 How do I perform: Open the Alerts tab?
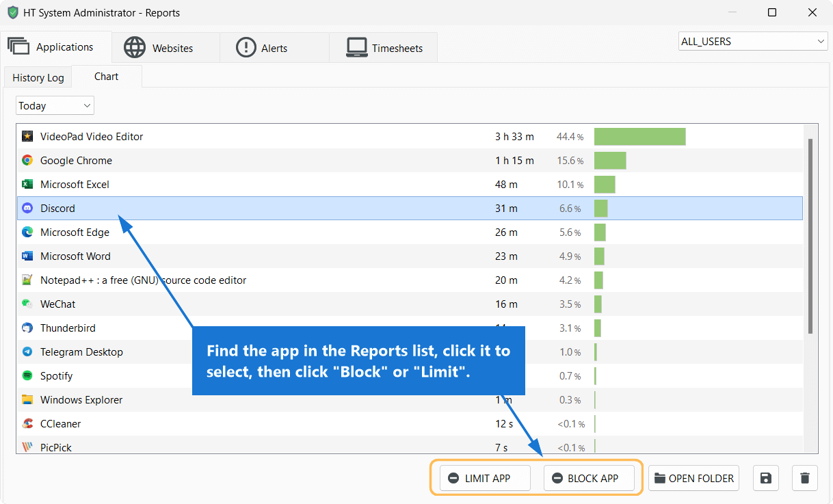pos(274,48)
